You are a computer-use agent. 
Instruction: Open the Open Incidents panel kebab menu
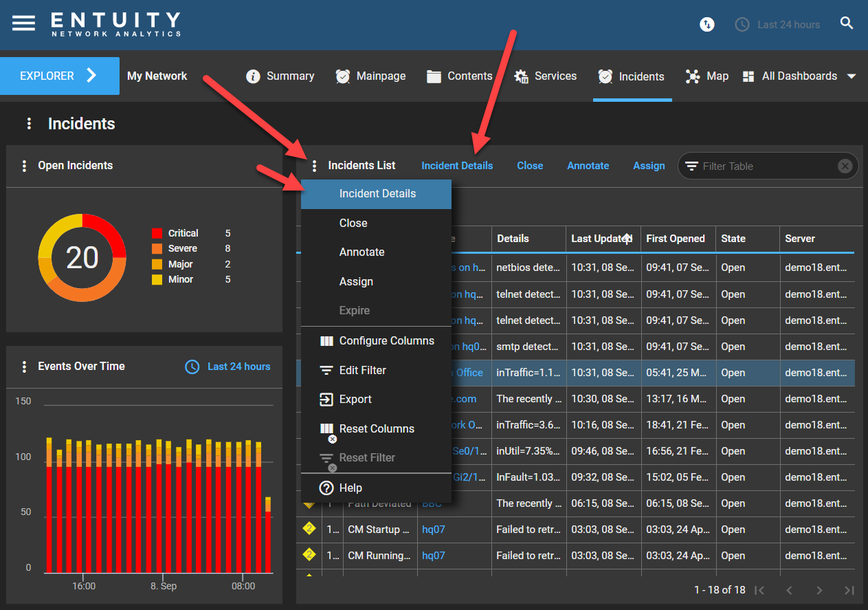pyautogui.click(x=24, y=165)
